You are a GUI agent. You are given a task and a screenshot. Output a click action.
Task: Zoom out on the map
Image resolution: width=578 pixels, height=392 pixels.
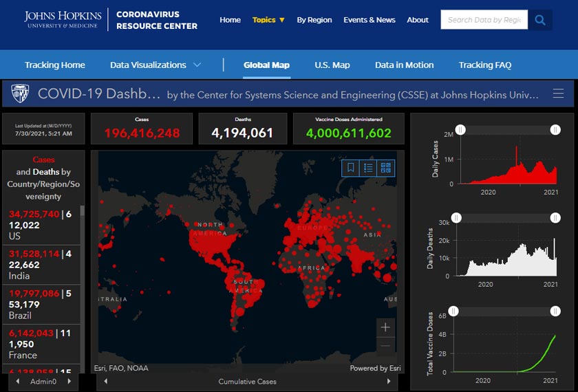385,345
